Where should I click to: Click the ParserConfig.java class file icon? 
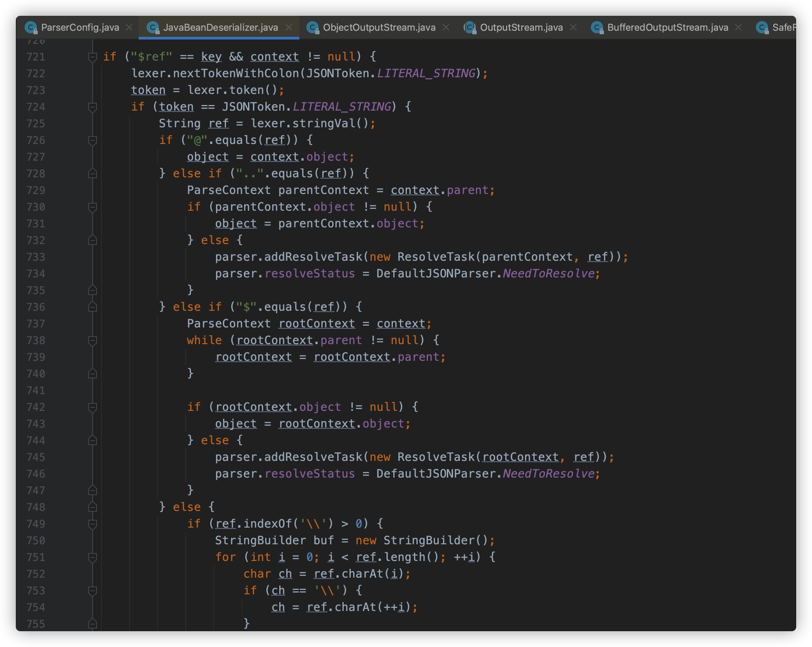coord(31,28)
